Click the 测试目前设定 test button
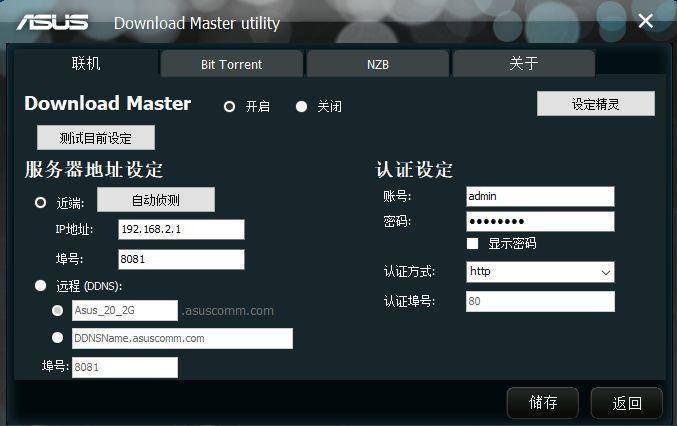 point(95,138)
